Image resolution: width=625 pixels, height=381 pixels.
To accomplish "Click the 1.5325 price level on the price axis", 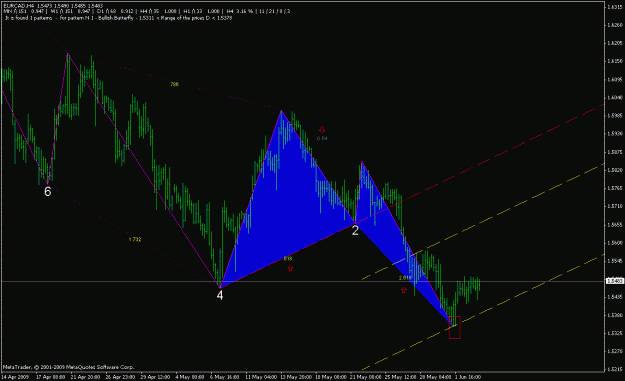I will pos(615,333).
